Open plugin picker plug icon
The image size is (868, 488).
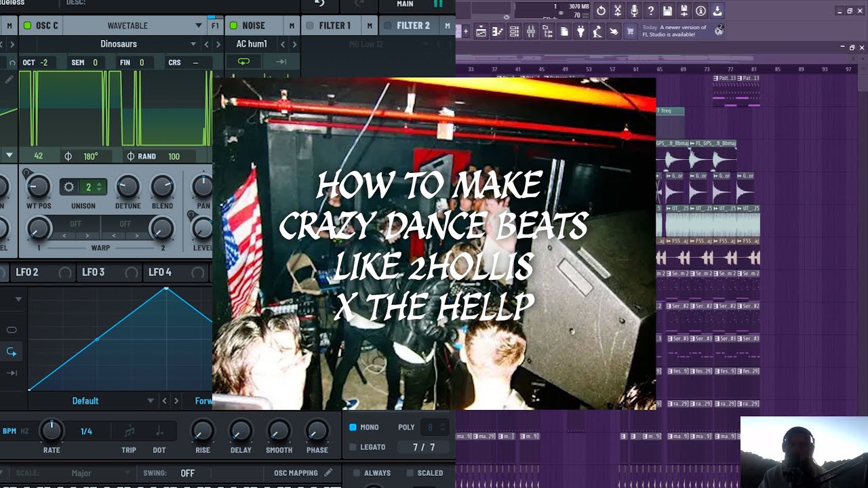(x=580, y=31)
